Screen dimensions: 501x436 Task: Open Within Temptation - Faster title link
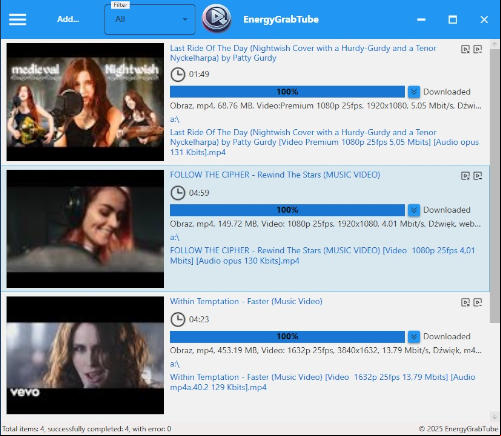tap(246, 301)
